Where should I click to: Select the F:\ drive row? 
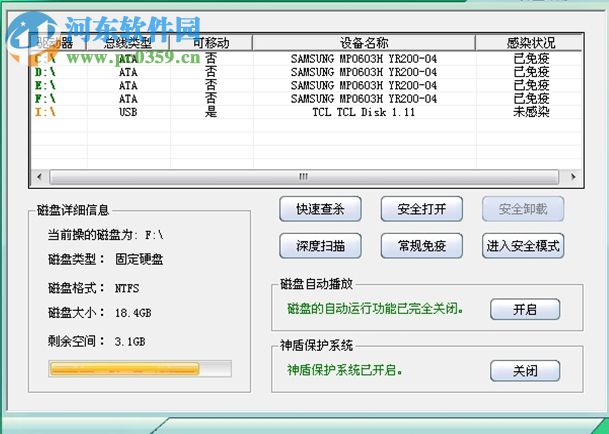click(306, 99)
